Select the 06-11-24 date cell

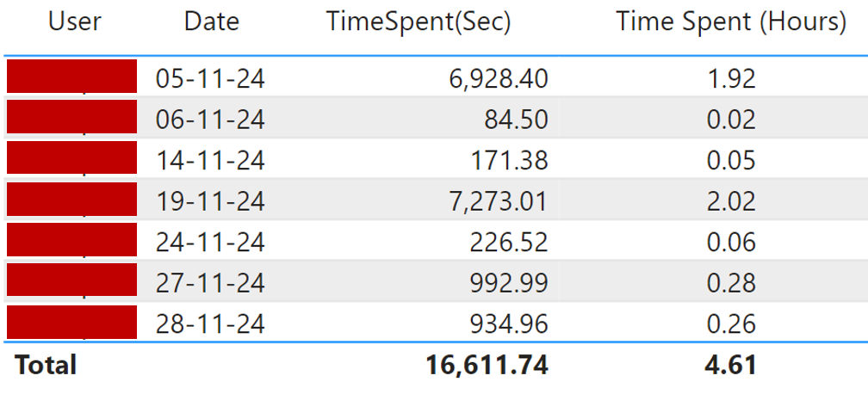[x=210, y=120]
